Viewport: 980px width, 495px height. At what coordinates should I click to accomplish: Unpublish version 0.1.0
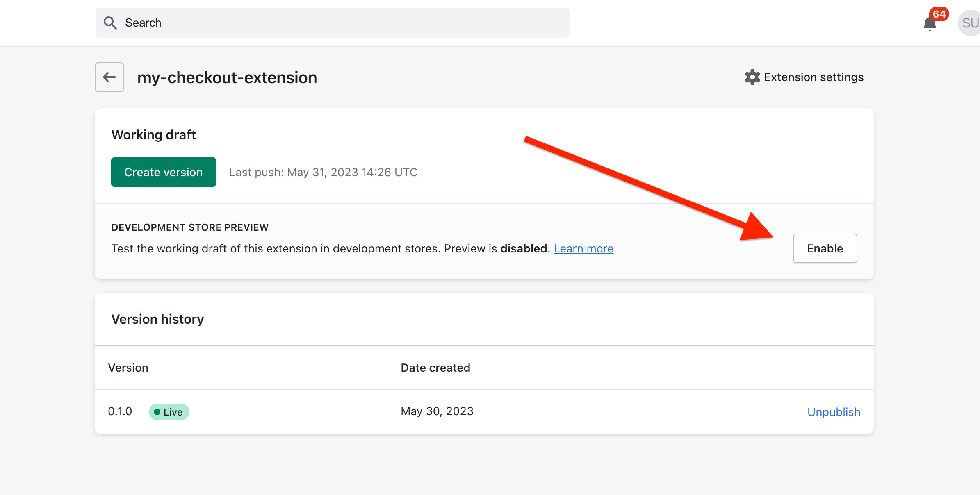833,411
